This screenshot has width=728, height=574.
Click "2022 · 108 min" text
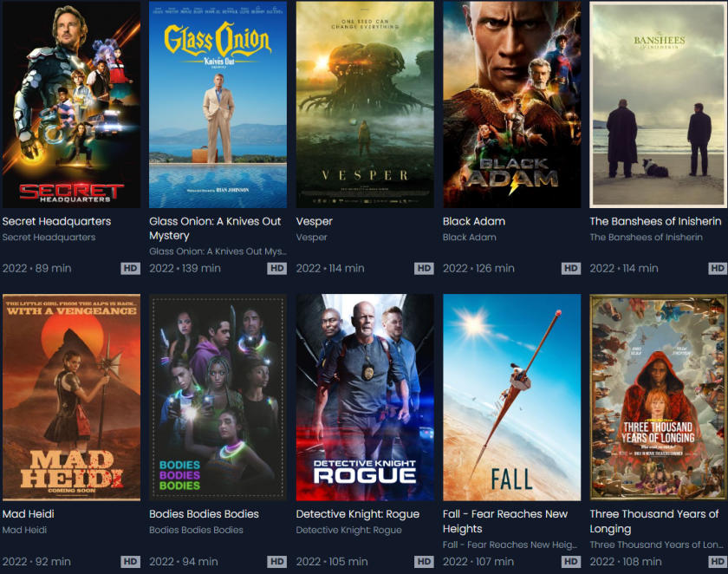pyautogui.click(x=626, y=562)
